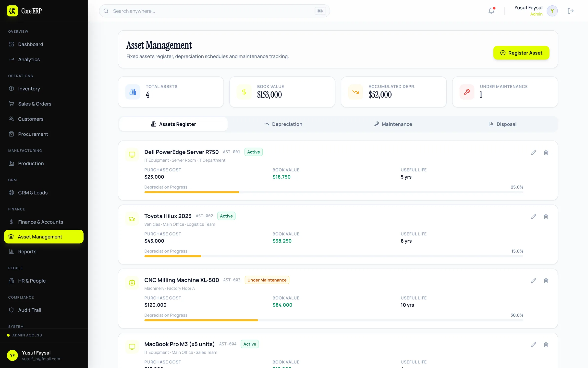Screen dimensions: 588x368
Task: Open Reports in sidebar
Action: coord(44,251)
